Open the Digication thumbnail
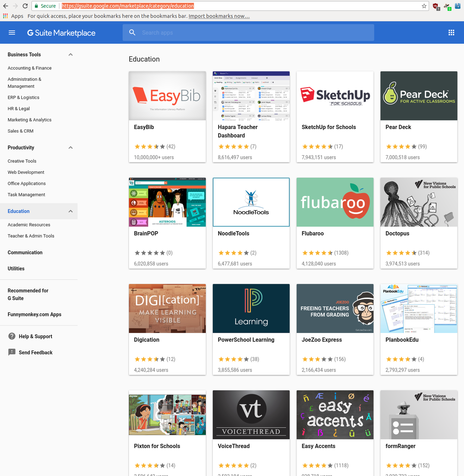This screenshot has width=464, height=476. [167, 309]
